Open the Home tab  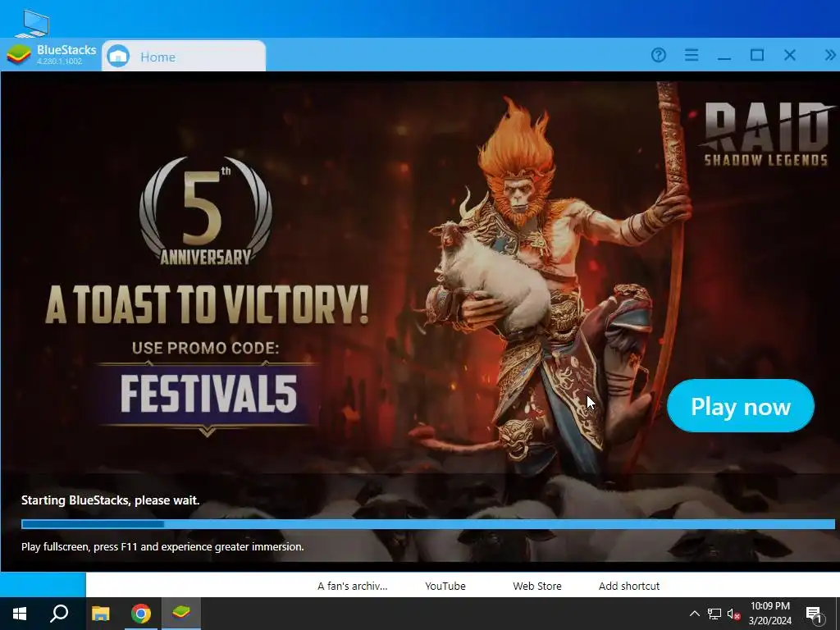[x=184, y=56]
